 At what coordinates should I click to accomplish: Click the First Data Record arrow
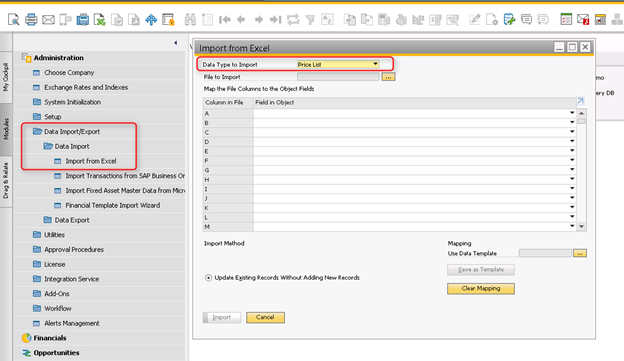(224, 19)
